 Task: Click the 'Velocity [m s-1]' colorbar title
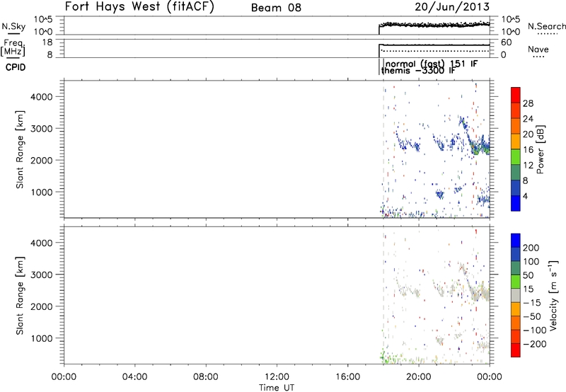[553, 295]
